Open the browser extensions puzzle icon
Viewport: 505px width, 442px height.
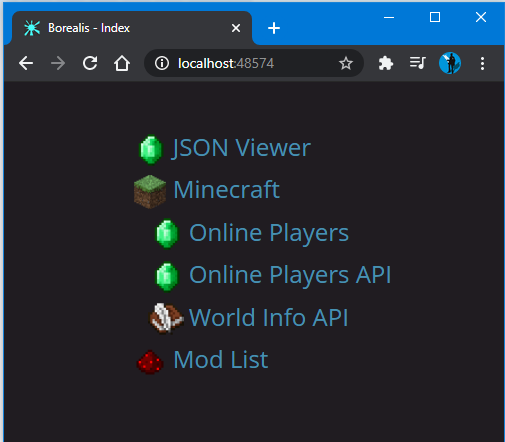click(386, 63)
